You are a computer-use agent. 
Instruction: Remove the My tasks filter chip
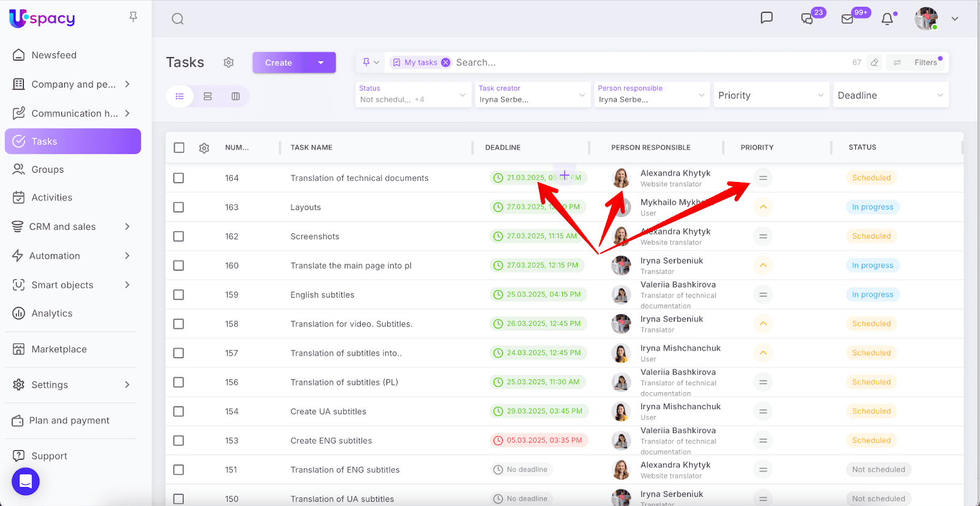point(446,62)
